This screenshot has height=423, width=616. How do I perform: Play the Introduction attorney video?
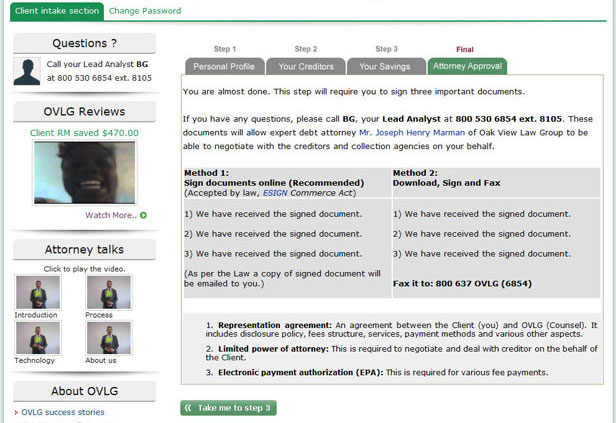(38, 292)
